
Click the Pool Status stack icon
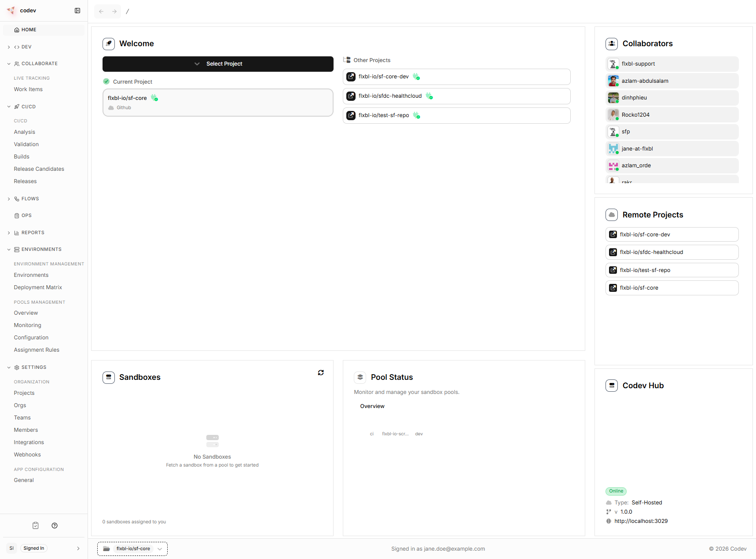pyautogui.click(x=360, y=377)
